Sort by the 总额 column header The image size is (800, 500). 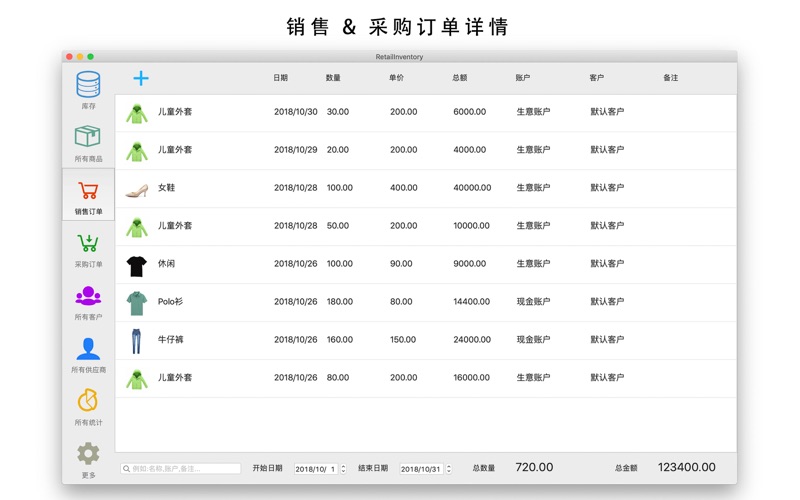click(460, 78)
